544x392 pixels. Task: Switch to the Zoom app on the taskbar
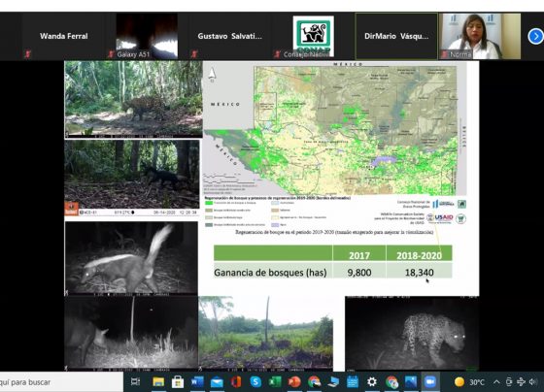click(x=430, y=382)
